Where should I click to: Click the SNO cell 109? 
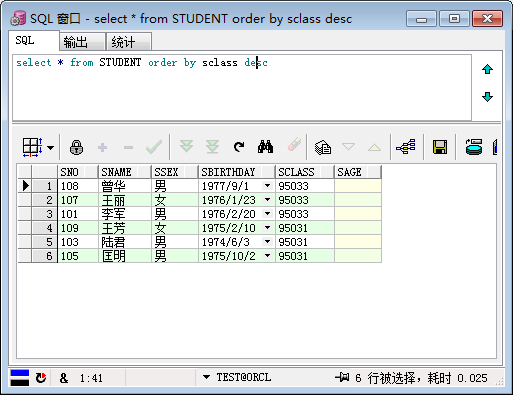tap(78, 228)
